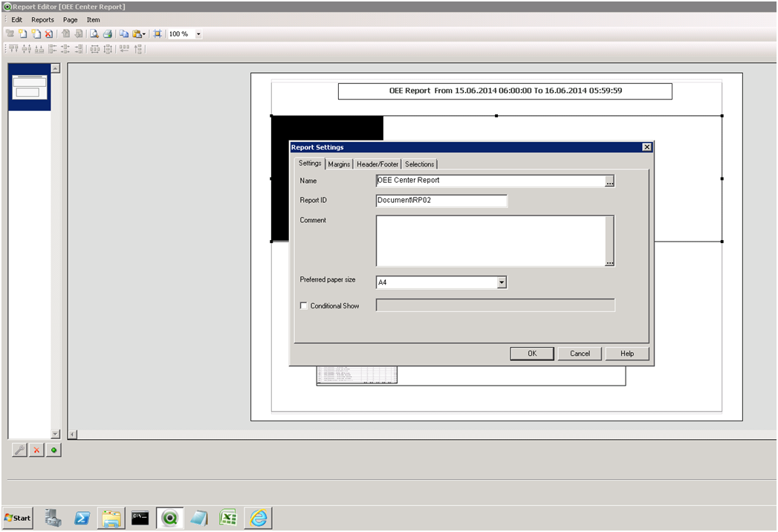Open the Reports menu
Viewport: 778px width, 532px height.
(x=42, y=20)
